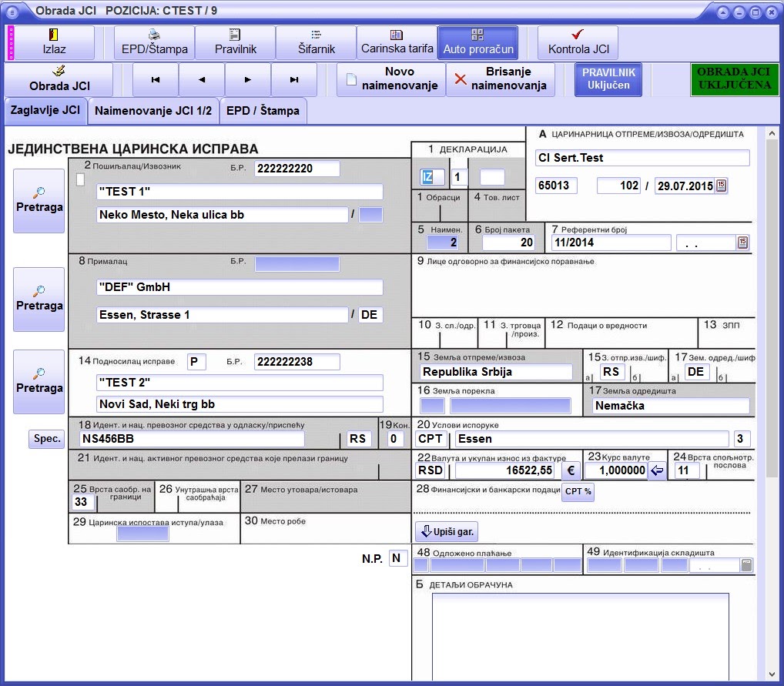784x686 pixels.
Task: Click Upiši gar. button
Action: (x=447, y=531)
